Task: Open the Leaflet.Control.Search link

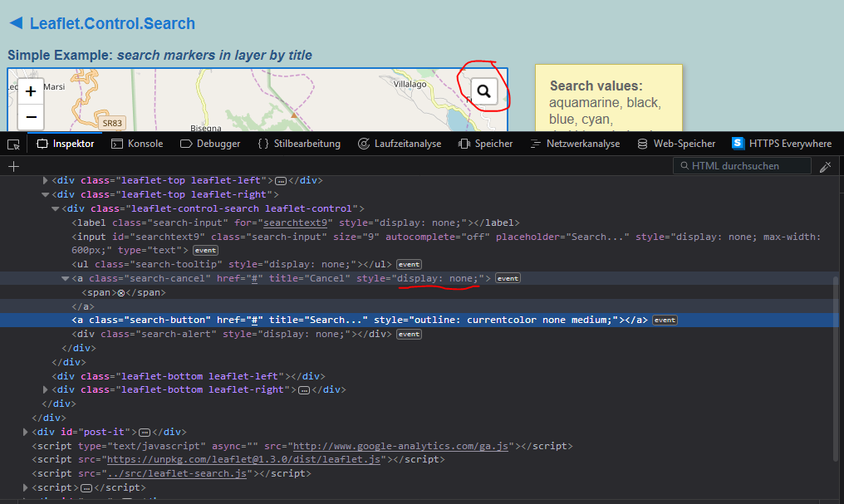Action: (112, 24)
